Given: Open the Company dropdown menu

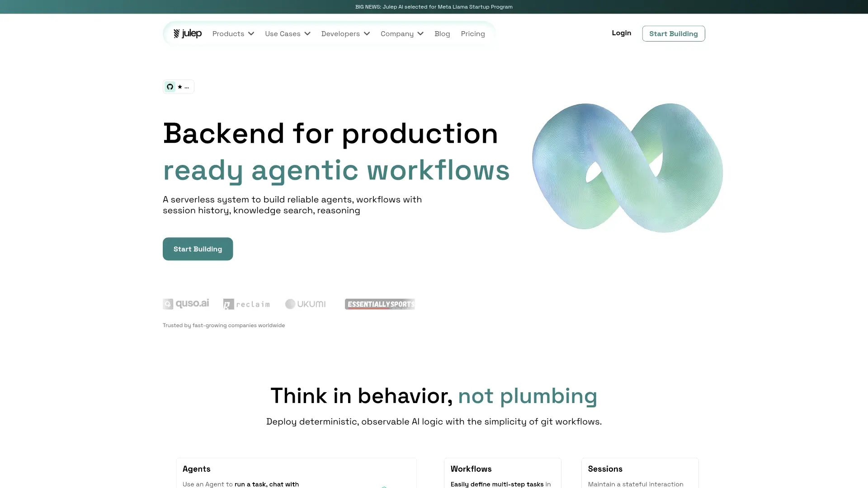Looking at the screenshot, I should (402, 34).
